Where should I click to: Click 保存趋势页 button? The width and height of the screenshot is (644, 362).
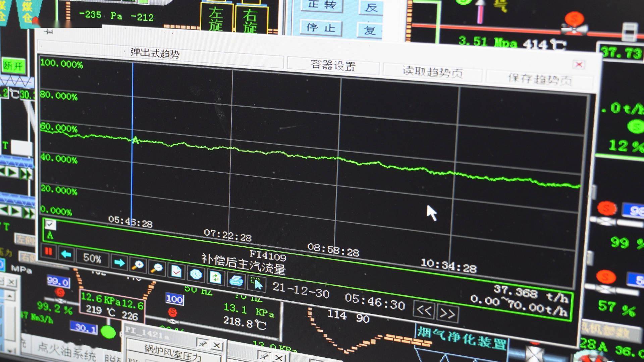point(539,79)
